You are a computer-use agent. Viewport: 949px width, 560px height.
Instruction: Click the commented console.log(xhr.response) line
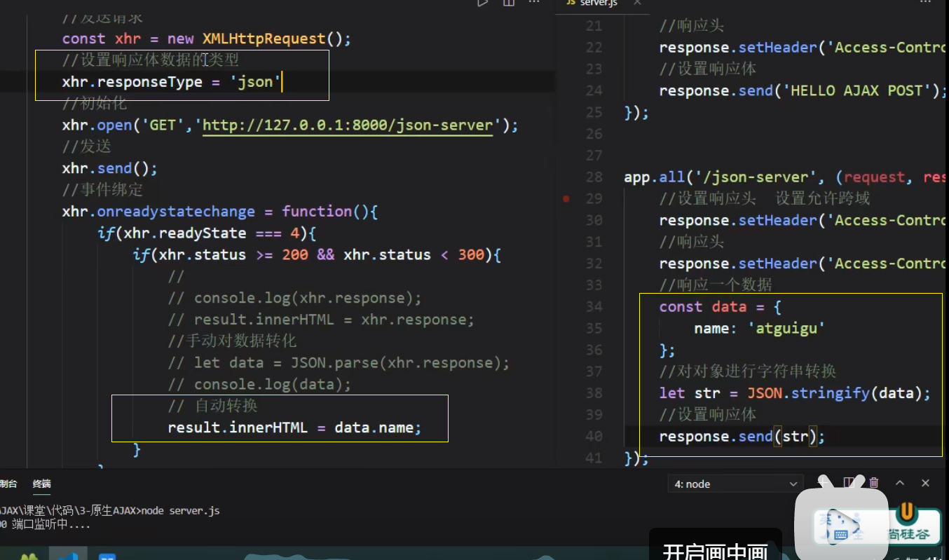pos(294,298)
